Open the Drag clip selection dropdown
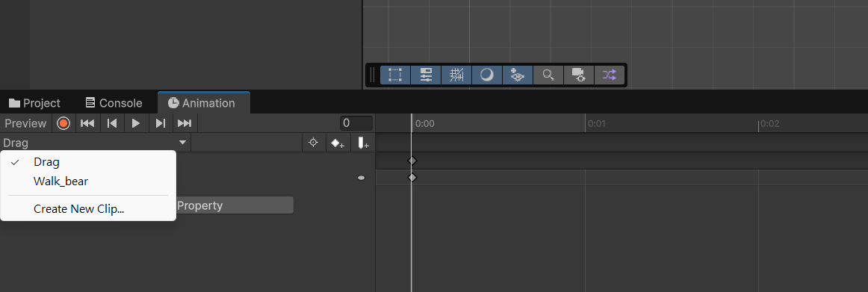Viewport: 868px width, 292px height. pos(95,143)
